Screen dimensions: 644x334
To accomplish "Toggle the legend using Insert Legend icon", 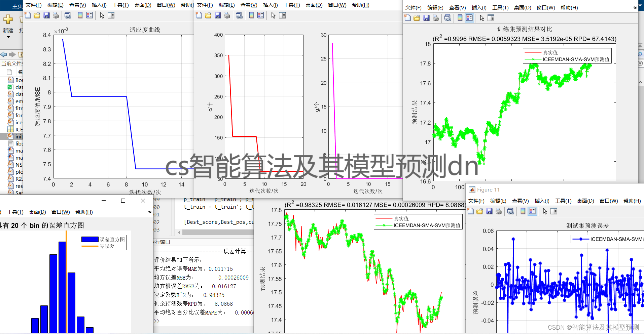I will coord(89,15).
